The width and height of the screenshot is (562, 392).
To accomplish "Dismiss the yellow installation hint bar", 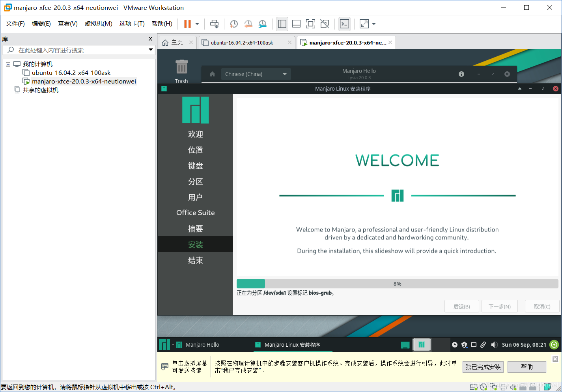I will tap(555, 359).
